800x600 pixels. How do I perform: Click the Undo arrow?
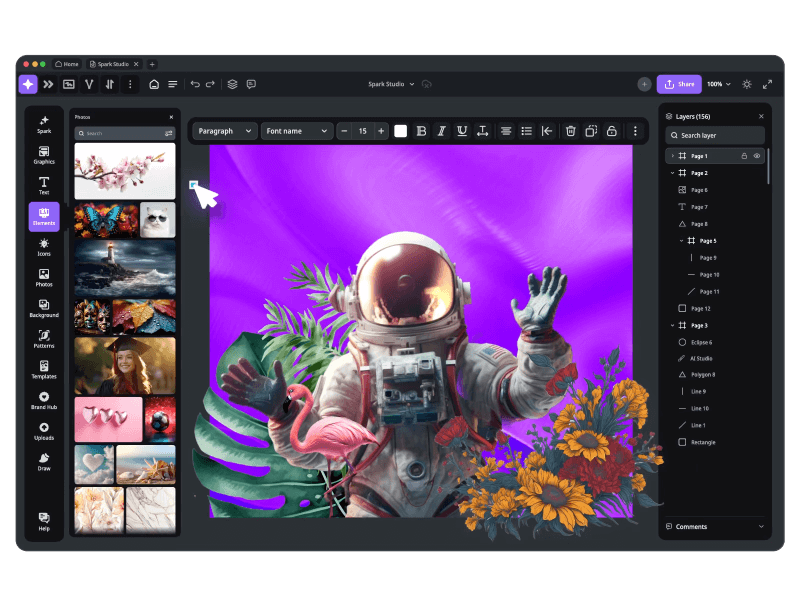point(195,84)
